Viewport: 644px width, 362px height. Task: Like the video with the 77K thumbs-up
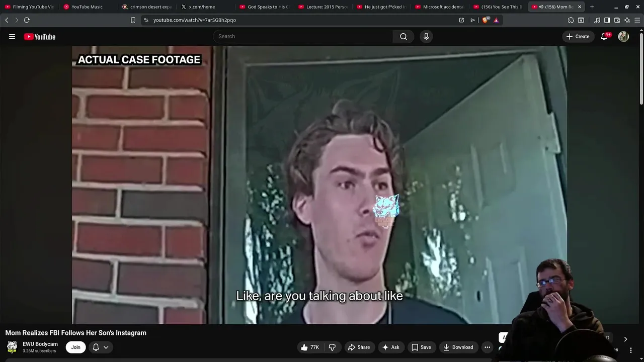click(x=310, y=347)
